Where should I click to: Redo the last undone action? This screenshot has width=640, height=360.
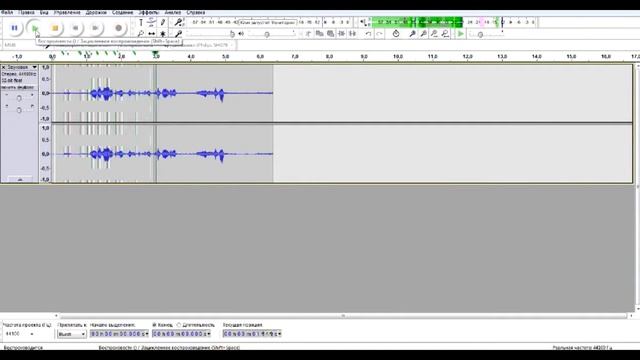[x=379, y=33]
